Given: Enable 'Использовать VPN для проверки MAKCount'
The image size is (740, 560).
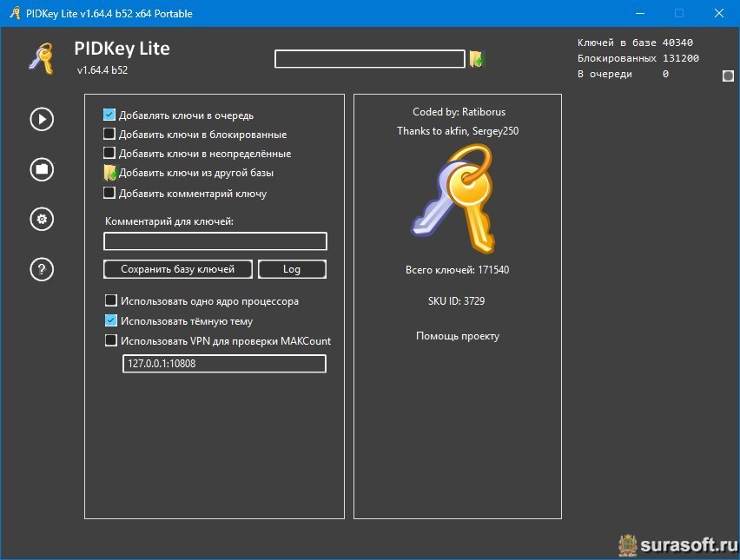Looking at the screenshot, I should click(x=111, y=340).
